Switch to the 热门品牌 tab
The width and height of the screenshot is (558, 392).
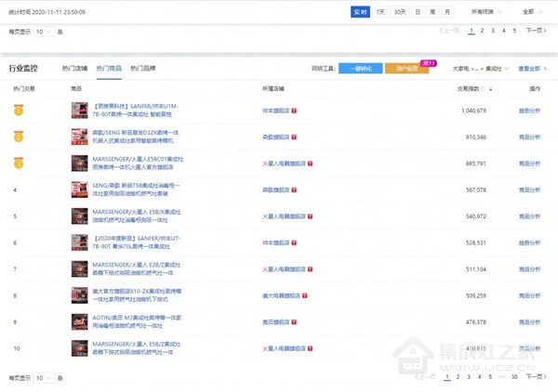click(x=143, y=68)
